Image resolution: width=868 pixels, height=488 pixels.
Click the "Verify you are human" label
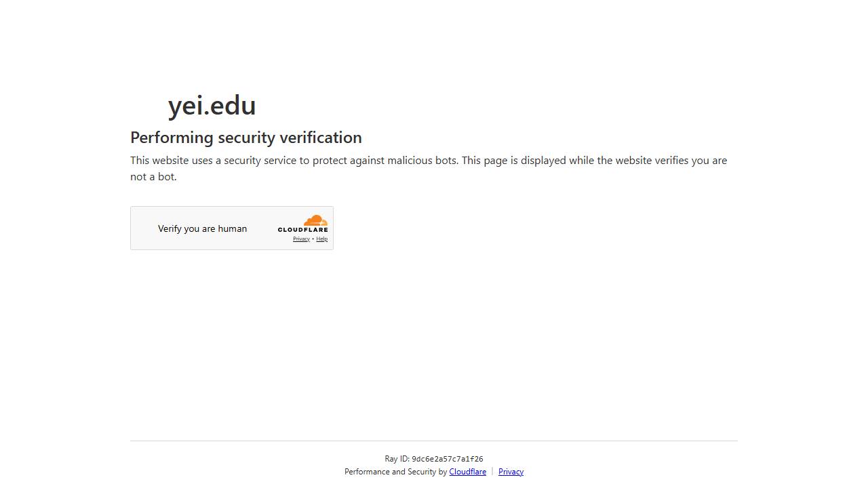click(x=202, y=228)
